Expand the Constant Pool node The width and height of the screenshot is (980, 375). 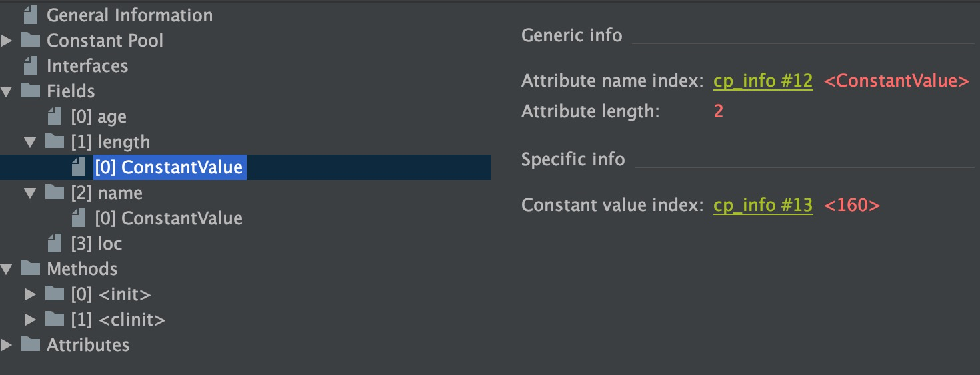coord(7,41)
